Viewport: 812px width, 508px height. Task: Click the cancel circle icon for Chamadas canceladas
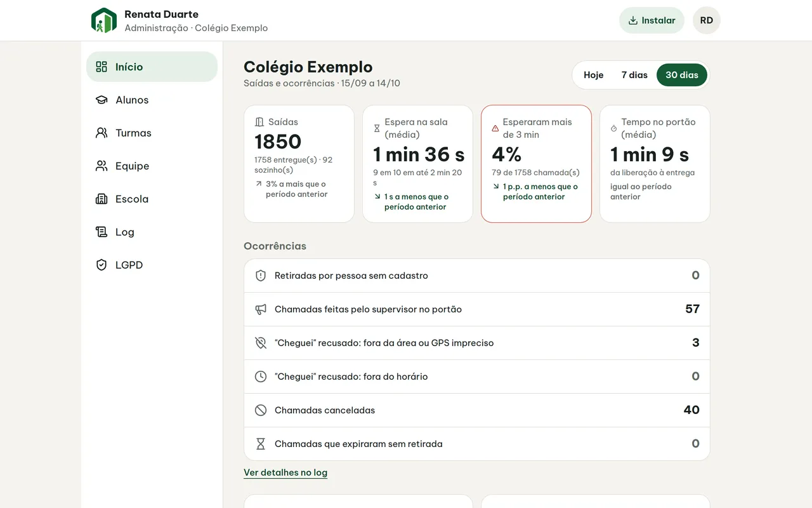click(x=261, y=410)
